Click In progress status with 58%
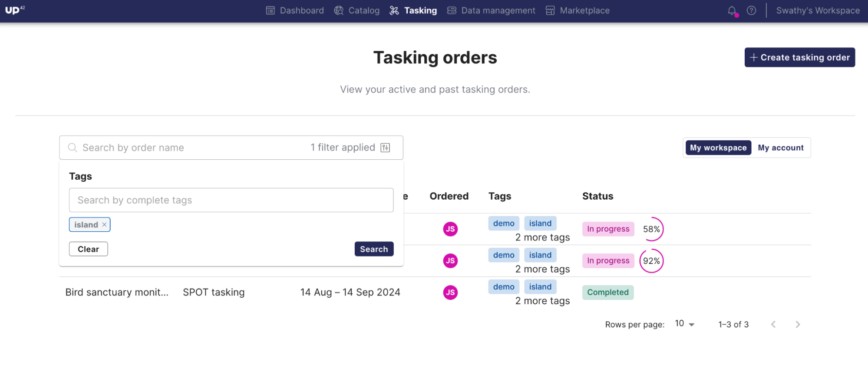Screen dimensions: 868x365 [608, 229]
